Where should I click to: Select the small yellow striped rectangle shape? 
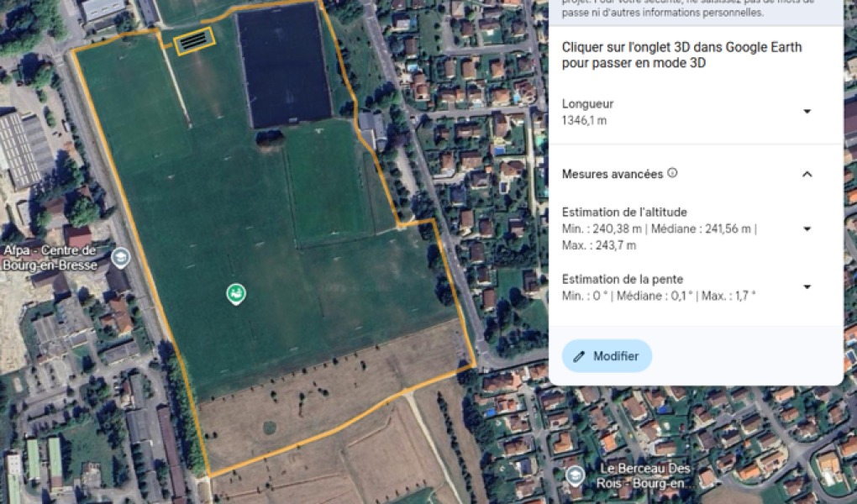194,41
